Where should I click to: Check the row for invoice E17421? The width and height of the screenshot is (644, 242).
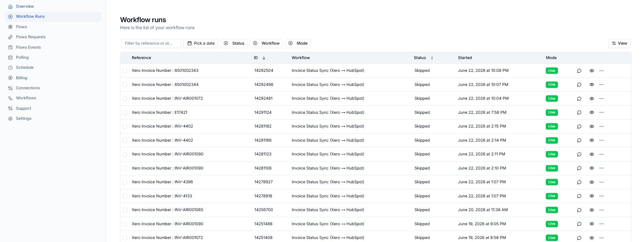point(125,112)
